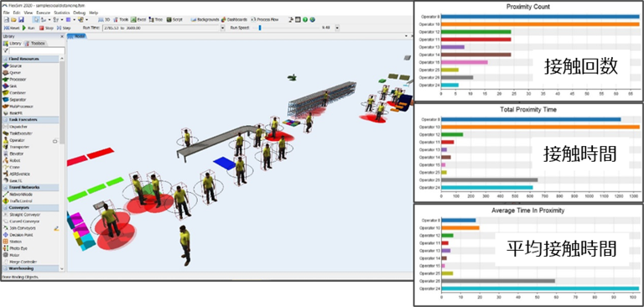Click the Run Speed slider handle
This screenshot has width=644, height=307.
[260, 28]
